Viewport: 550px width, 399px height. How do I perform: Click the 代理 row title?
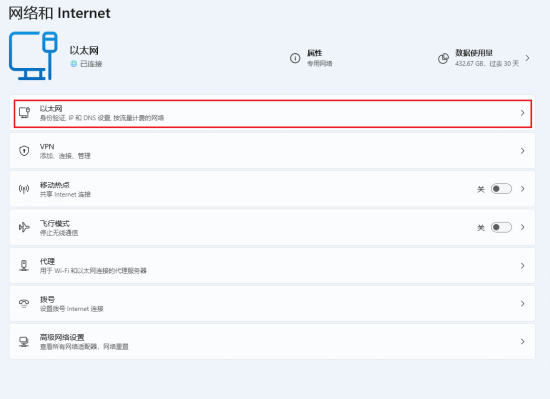click(47, 261)
